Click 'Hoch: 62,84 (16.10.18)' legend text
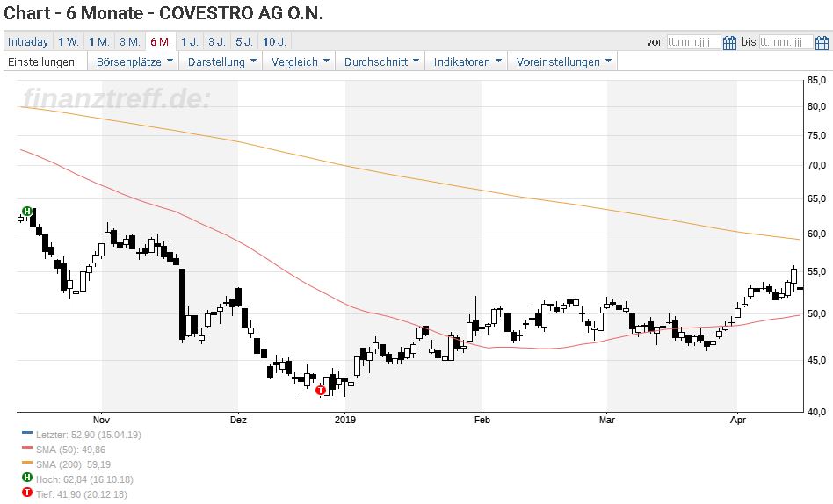The width and height of the screenshot is (833, 504). point(84,479)
